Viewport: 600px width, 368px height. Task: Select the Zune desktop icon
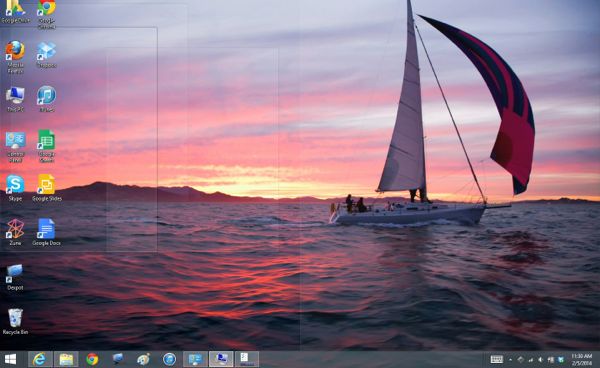pos(15,232)
